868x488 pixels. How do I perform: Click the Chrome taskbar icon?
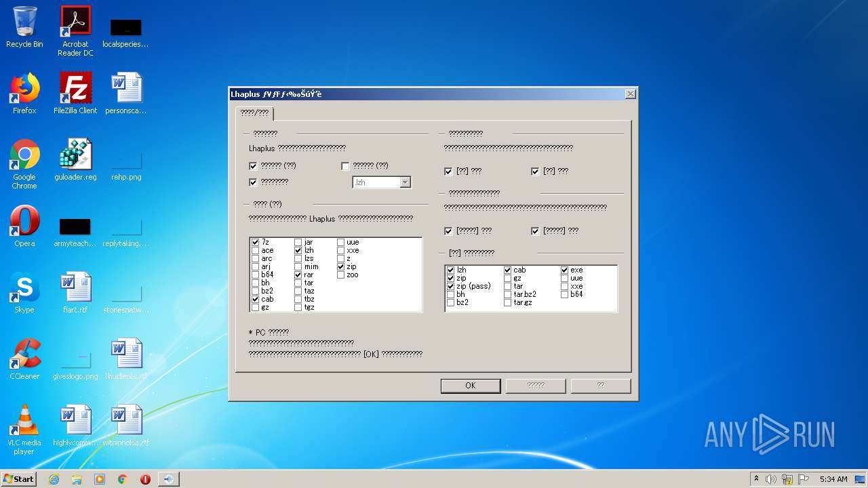[123, 479]
